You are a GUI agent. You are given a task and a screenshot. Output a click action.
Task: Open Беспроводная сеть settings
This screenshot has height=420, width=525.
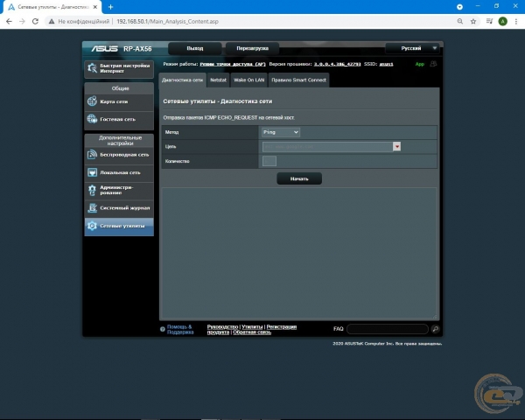pos(119,155)
